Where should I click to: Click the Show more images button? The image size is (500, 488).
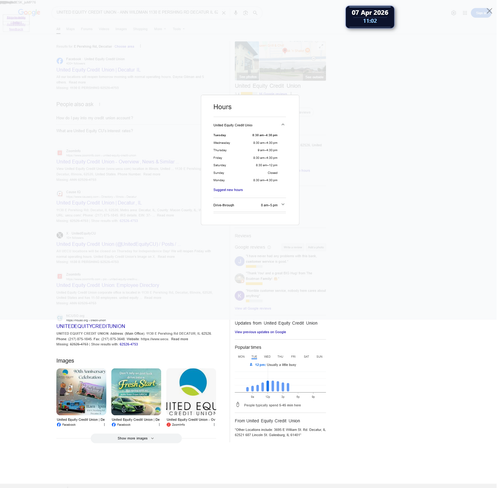pyautogui.click(x=136, y=438)
